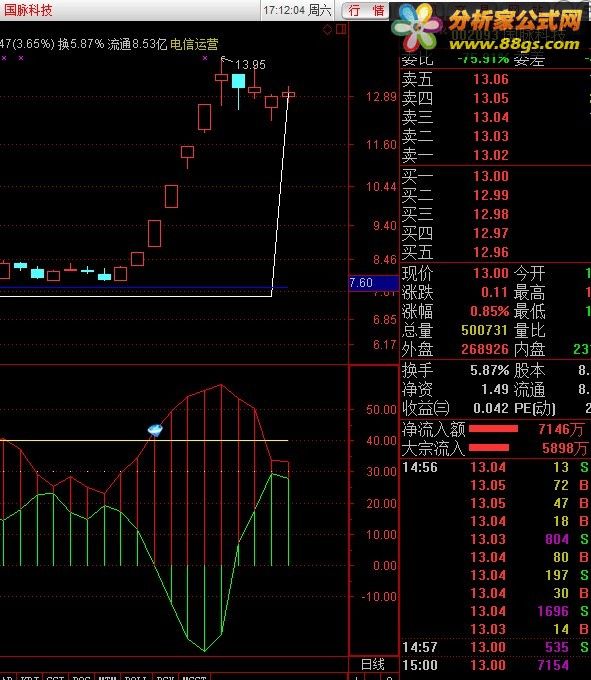This screenshot has width=591, height=680.
Task: Click the 卖三 ask price 13.04
Action: [490, 118]
